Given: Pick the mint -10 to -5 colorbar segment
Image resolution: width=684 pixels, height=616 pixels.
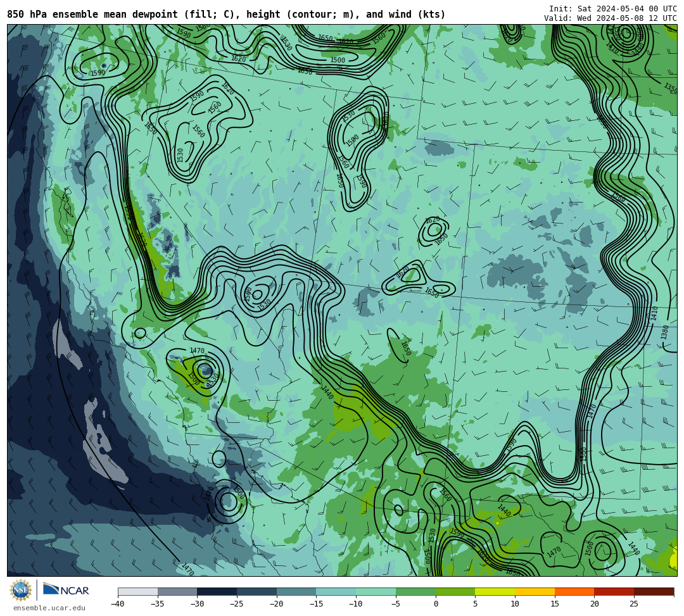Looking at the screenshot, I should pyautogui.click(x=376, y=591).
